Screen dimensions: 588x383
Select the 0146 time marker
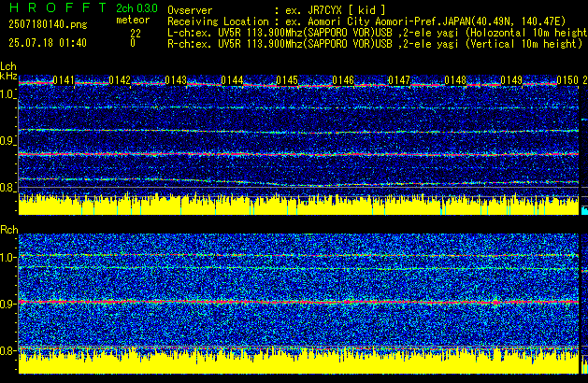tap(343, 80)
